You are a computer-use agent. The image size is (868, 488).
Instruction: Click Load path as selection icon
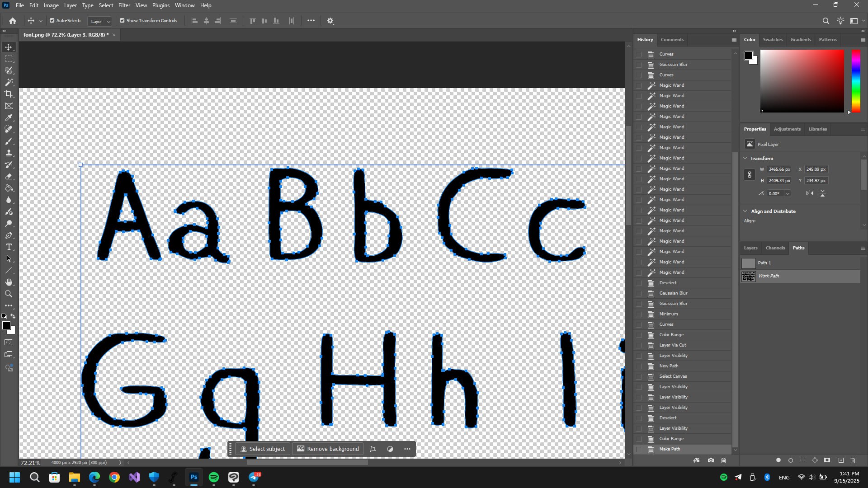coord(803,460)
